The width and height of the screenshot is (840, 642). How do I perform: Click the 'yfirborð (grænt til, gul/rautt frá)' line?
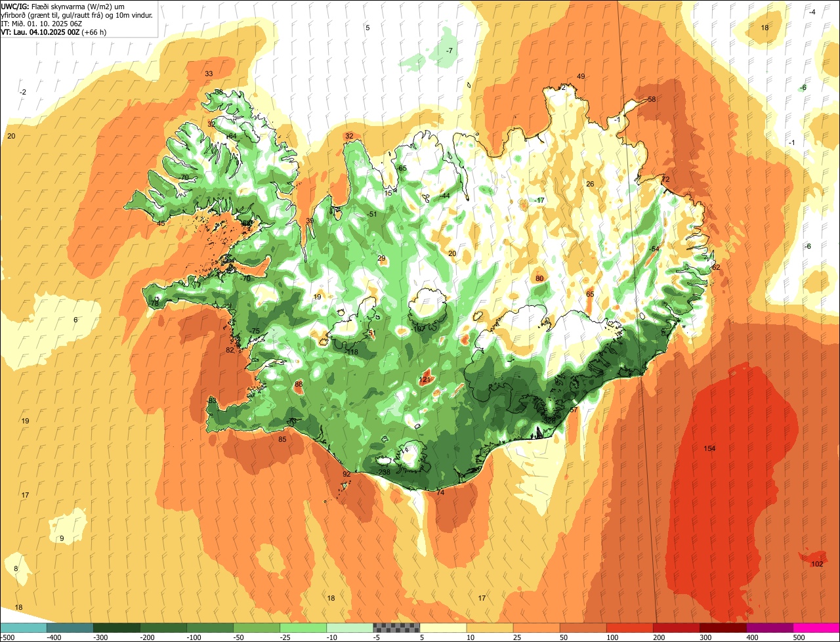coord(77,14)
